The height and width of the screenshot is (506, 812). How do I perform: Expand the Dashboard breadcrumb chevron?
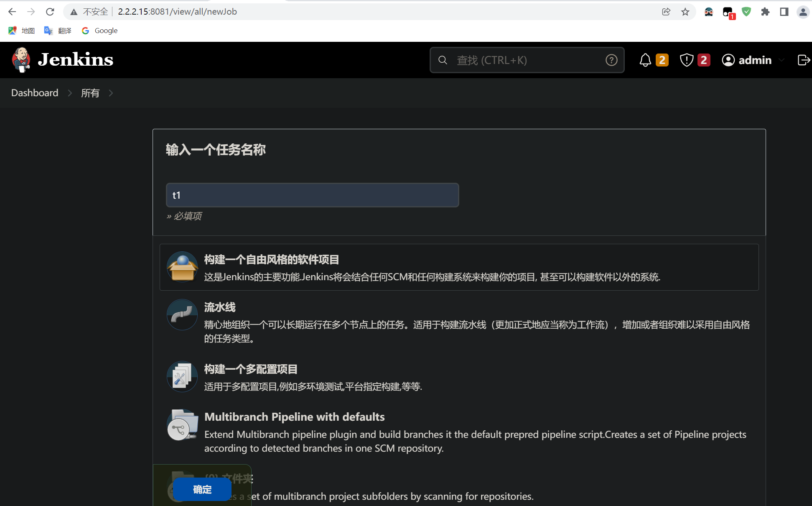[70, 93]
